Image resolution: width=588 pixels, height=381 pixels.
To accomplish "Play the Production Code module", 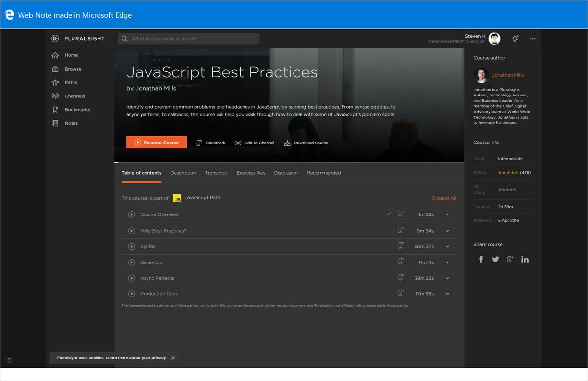I will pyautogui.click(x=131, y=294).
